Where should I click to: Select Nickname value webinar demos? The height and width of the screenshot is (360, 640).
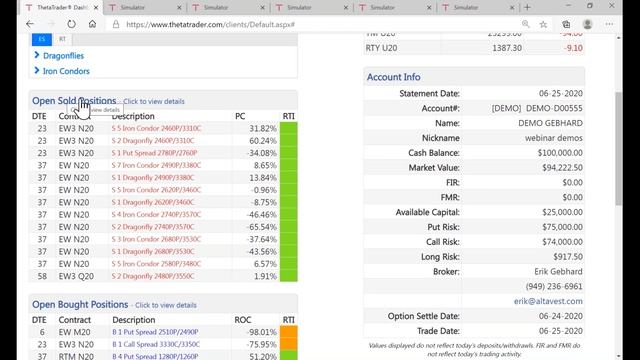point(554,138)
